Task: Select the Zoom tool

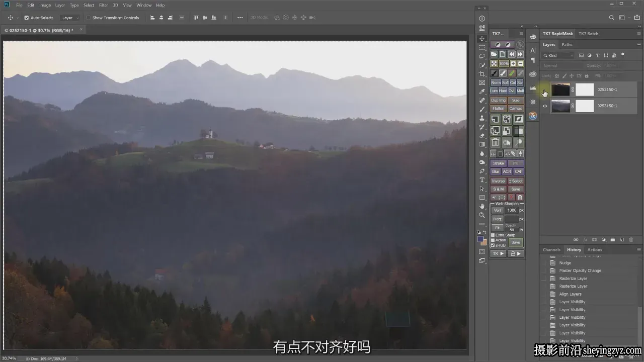Action: point(482,215)
